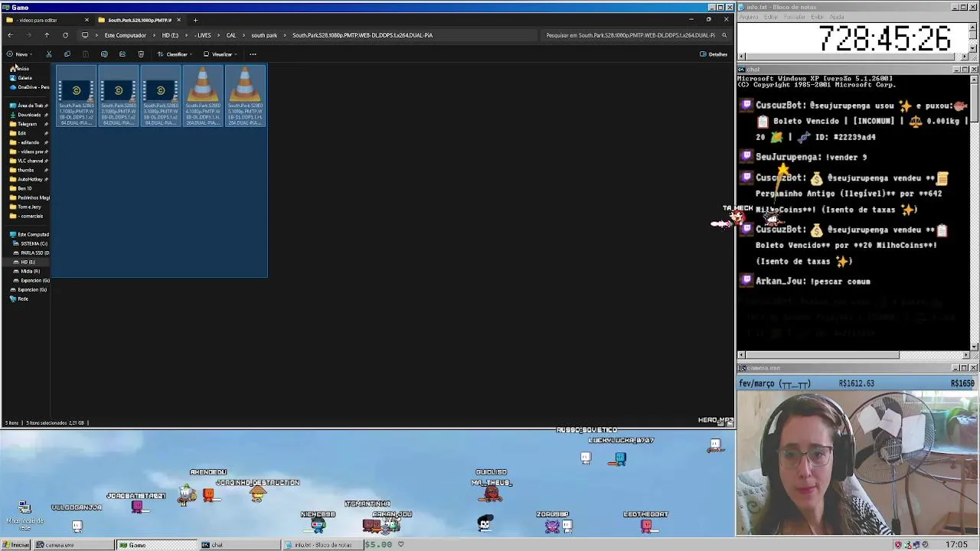This screenshot has height=551, width=980.
Task: Close the South.Park.S28 Explorer tab
Action: coord(178,20)
